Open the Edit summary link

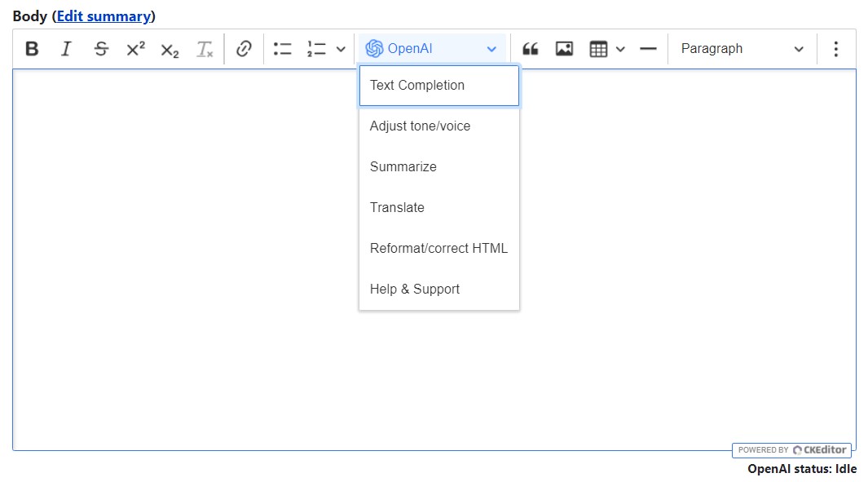coord(104,16)
